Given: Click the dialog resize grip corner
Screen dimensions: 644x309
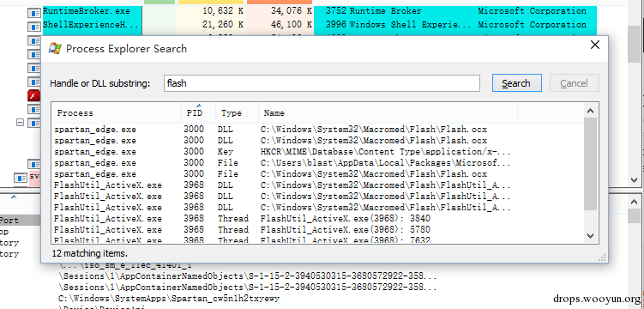Looking at the screenshot, I should tap(602, 257).
